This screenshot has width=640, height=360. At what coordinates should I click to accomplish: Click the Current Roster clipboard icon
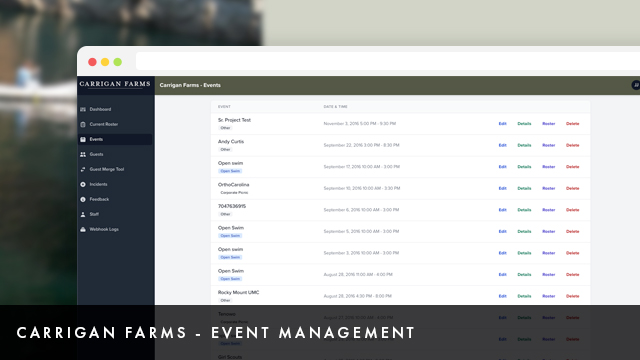point(83,124)
